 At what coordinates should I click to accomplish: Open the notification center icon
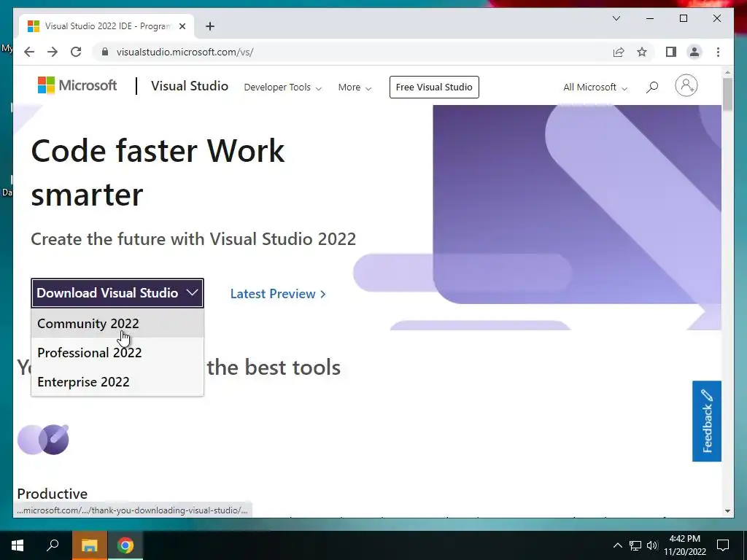pos(723,545)
